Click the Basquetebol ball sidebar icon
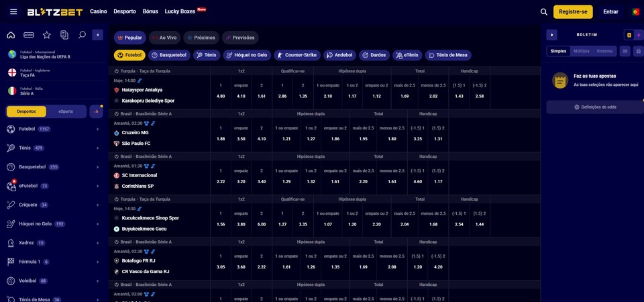This screenshot has width=644, height=302. pos(11,167)
